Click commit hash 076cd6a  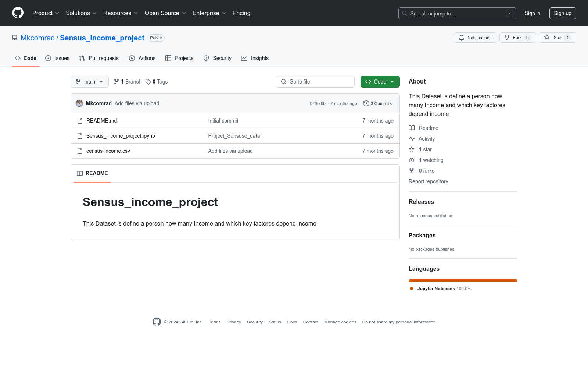click(318, 103)
